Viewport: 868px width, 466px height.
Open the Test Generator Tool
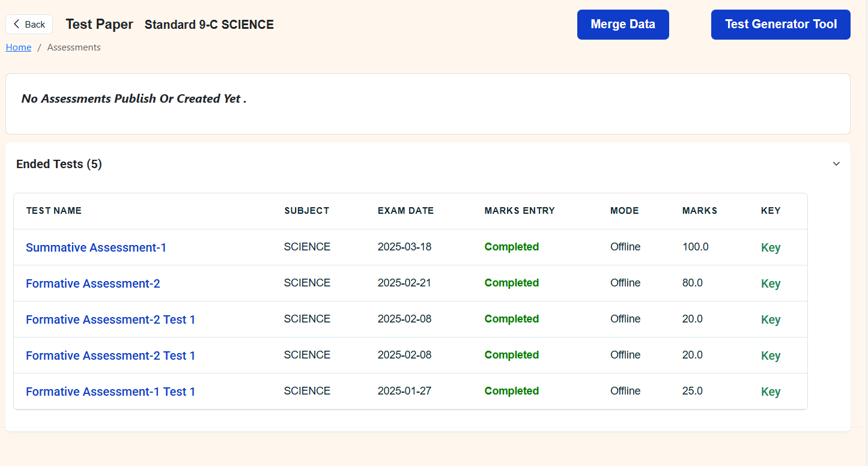point(780,25)
